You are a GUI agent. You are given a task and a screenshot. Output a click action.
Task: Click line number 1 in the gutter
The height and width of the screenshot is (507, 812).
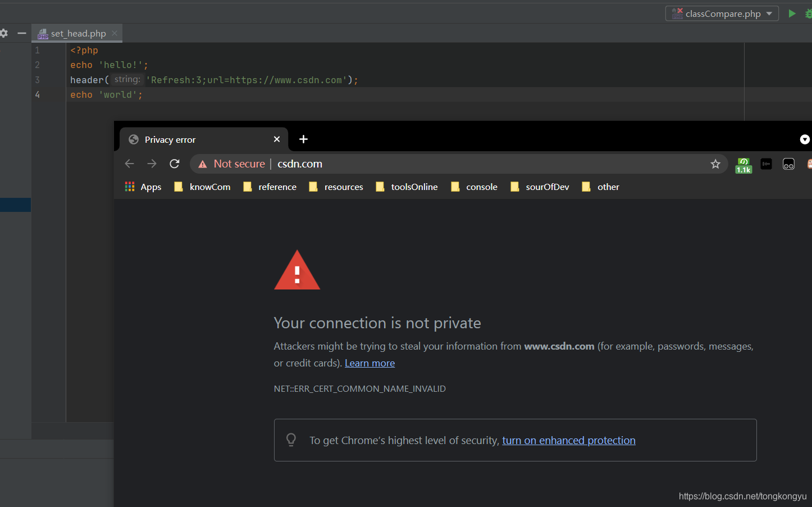click(37, 50)
